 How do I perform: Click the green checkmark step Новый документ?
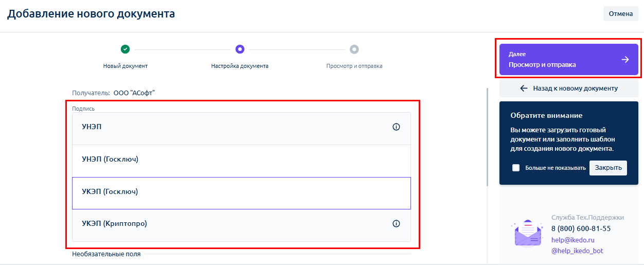pos(125,49)
